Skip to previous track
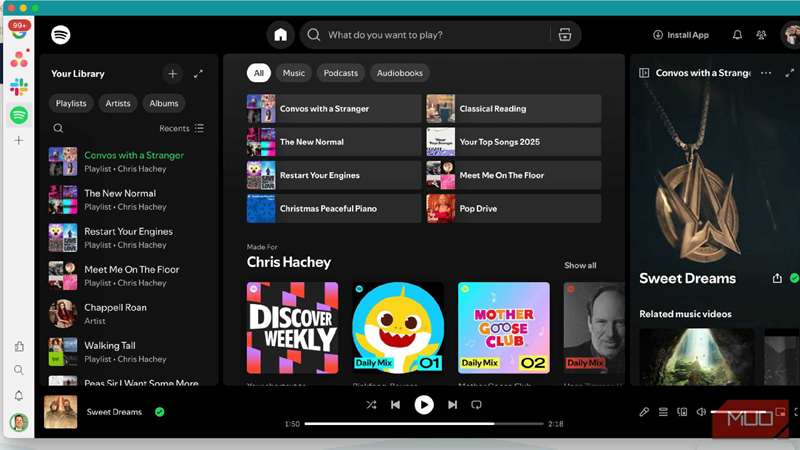Screen dimensions: 800x450 (x=395, y=405)
